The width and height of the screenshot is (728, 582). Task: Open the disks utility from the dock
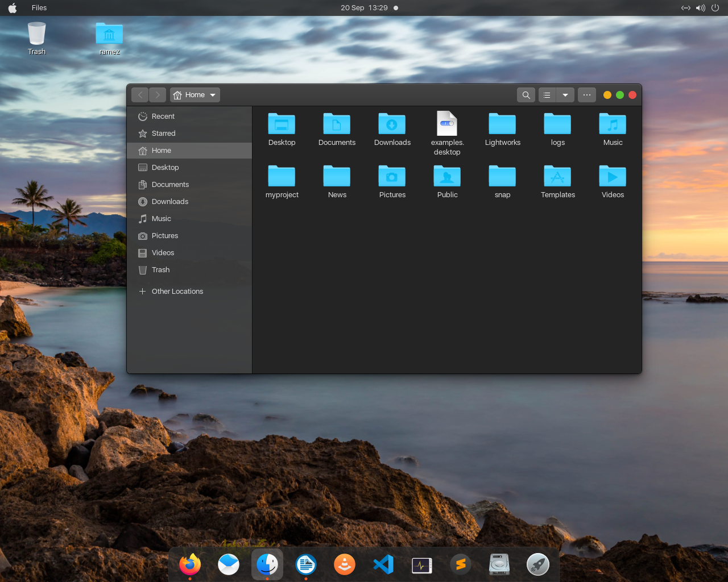(499, 564)
